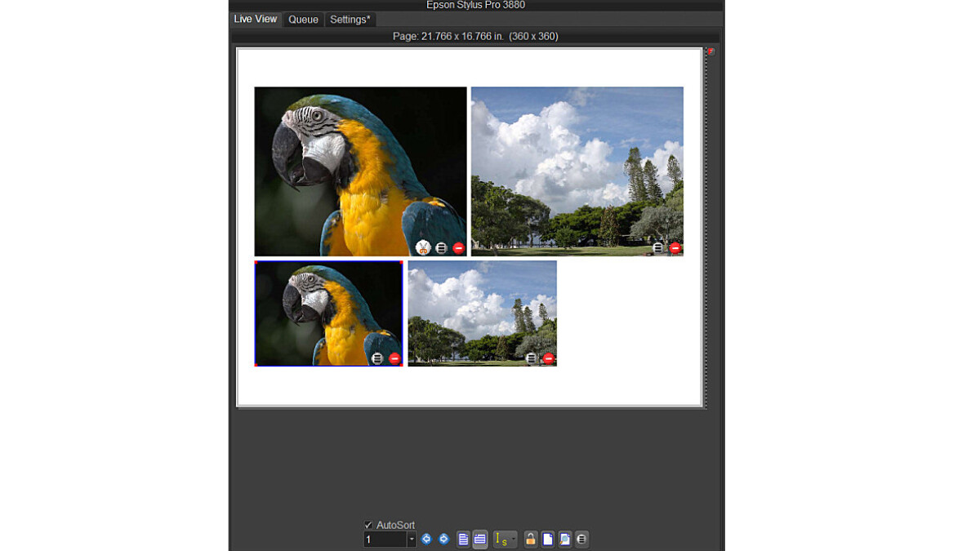The image size is (980, 551).
Task: Go to next page with right arrow
Action: (443, 539)
